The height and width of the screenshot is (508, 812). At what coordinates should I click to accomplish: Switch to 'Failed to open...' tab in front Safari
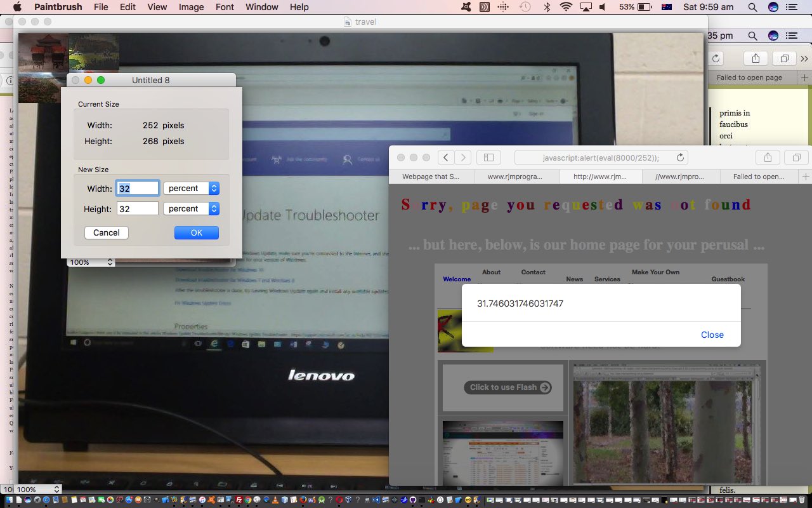[x=759, y=177]
